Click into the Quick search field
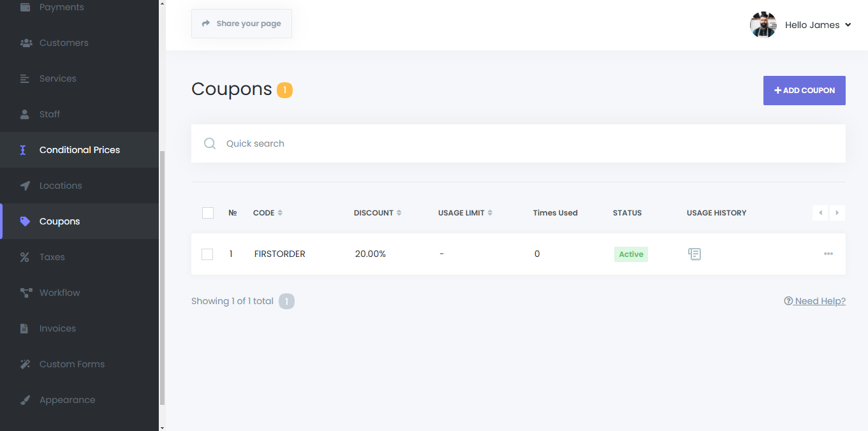Image resolution: width=868 pixels, height=431 pixels. (510, 143)
